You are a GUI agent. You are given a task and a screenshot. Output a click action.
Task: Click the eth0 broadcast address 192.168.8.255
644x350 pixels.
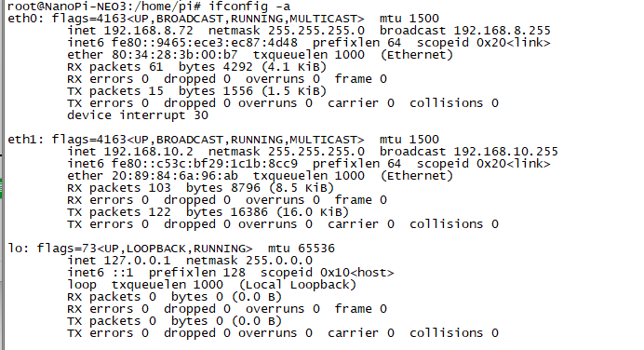(x=502, y=31)
